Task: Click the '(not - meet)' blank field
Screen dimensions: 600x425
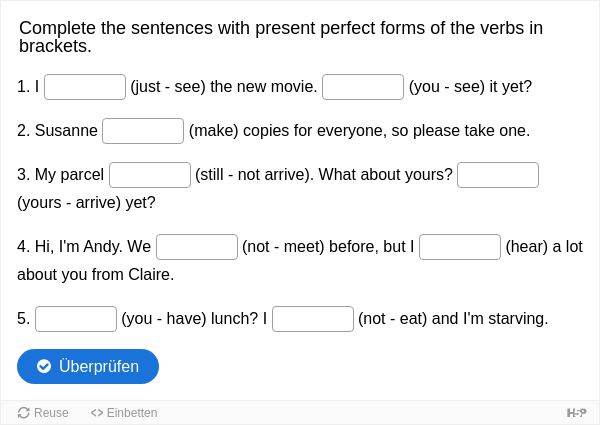Action: 197,247
